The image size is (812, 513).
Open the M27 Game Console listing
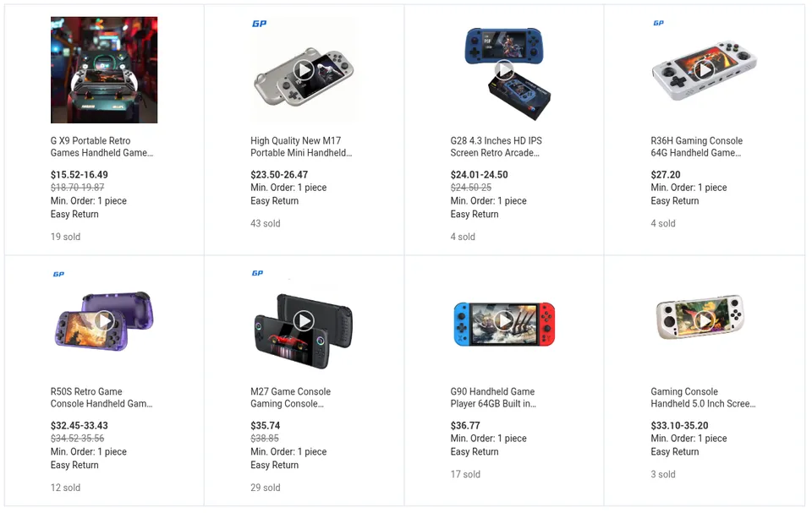[288, 397]
